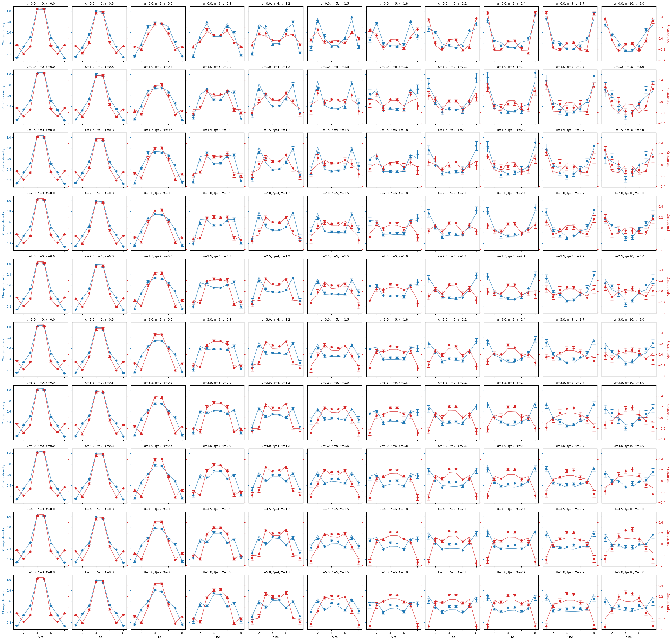Viewport: 672px width, 641px height.
Task: Click the title u=5.0, η=6, τ=1.8
Action: pyautogui.click(x=393, y=572)
